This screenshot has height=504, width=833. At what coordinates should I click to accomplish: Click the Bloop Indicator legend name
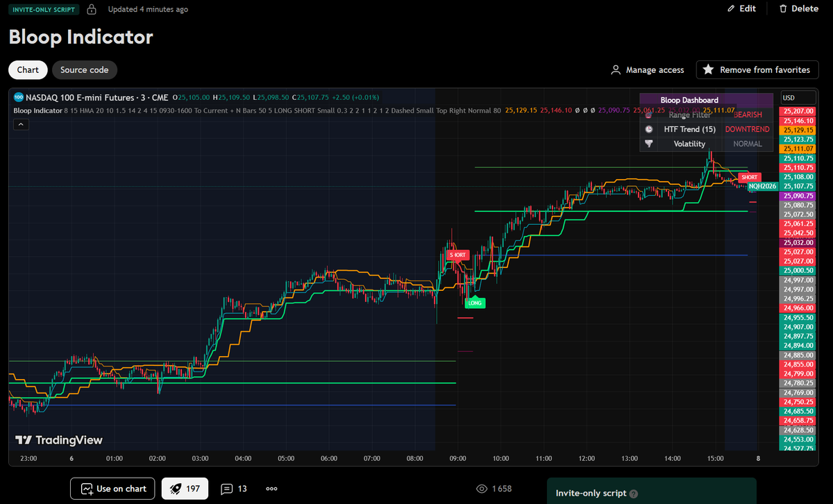click(x=37, y=110)
